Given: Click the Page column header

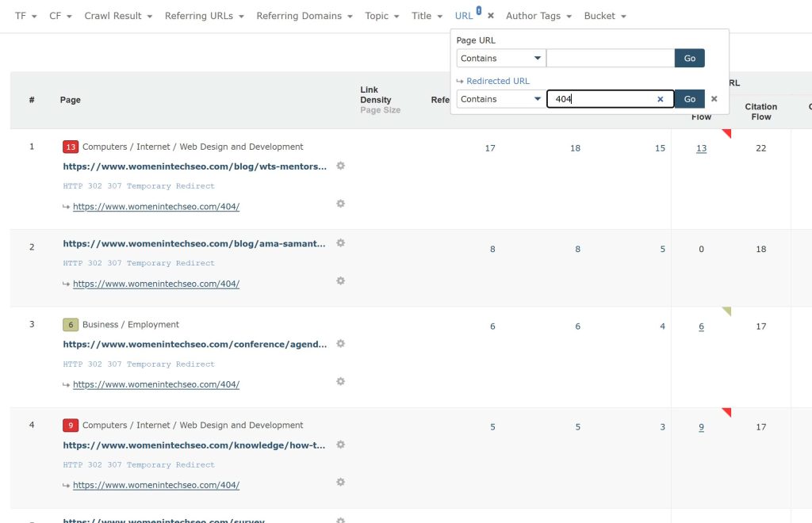Looking at the screenshot, I should click(x=71, y=100).
